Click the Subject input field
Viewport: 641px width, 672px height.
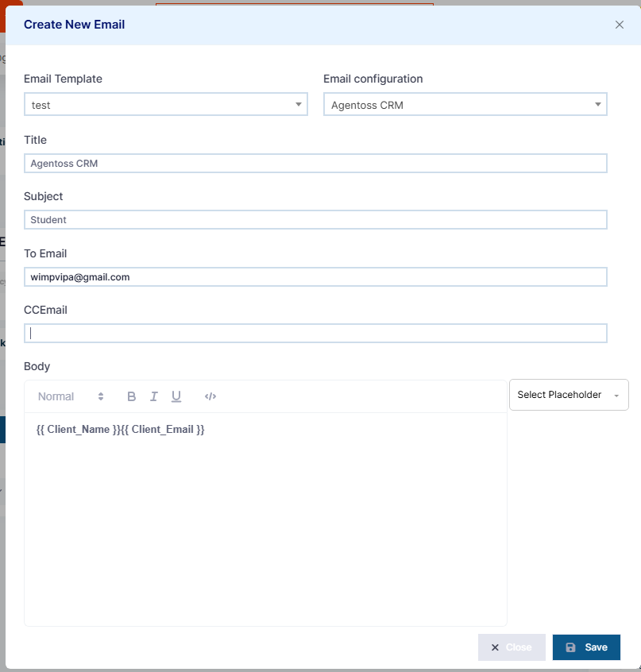(315, 220)
